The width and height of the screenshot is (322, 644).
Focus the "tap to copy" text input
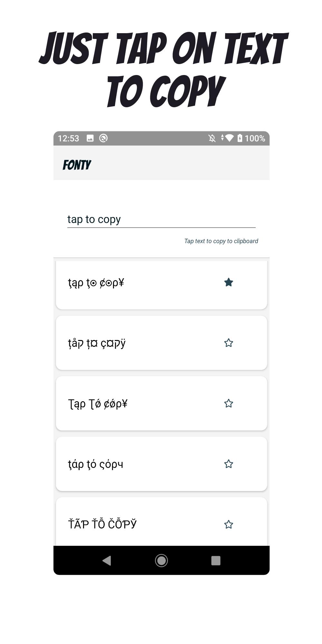pyautogui.click(x=161, y=220)
